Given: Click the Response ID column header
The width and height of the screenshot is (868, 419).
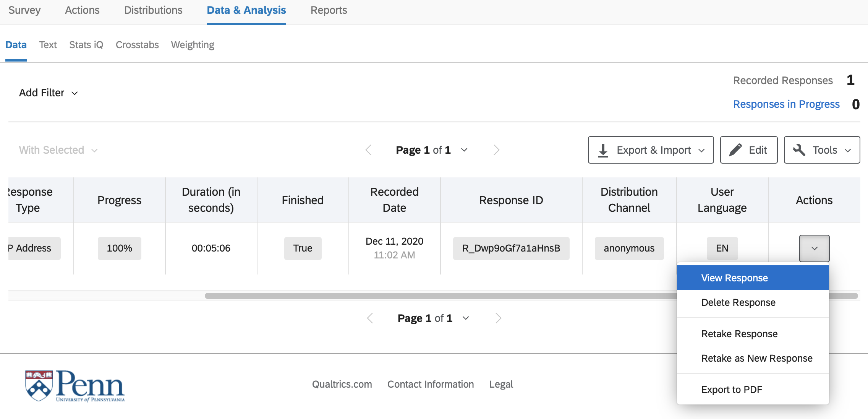Looking at the screenshot, I should (511, 200).
